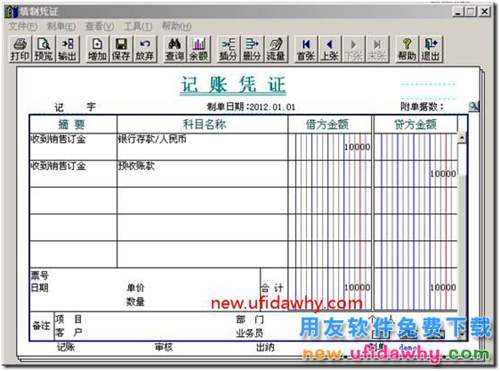The width and height of the screenshot is (500, 371).
Task: Add a new voucher with 增加
Action: [97, 49]
